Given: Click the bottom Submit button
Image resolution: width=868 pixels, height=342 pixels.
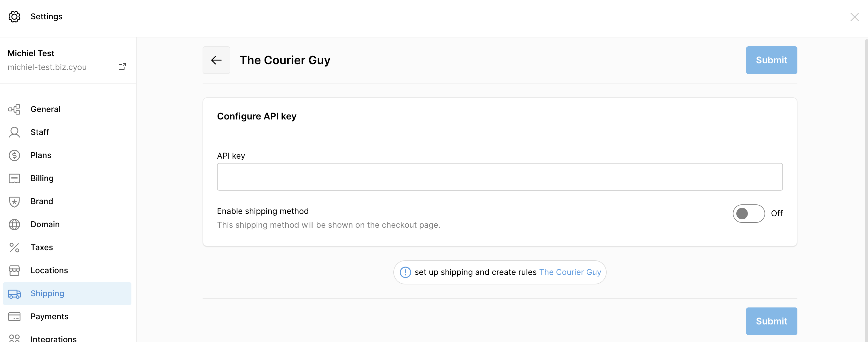Looking at the screenshot, I should [771, 321].
